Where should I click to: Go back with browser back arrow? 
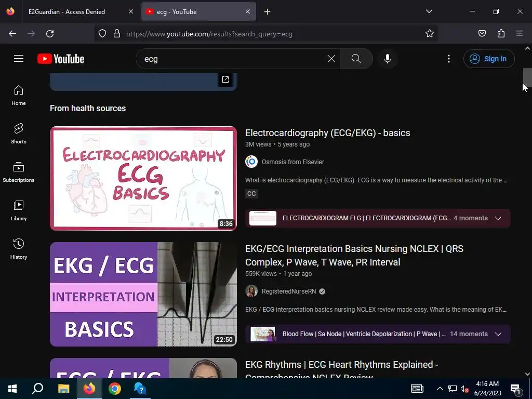click(12, 34)
